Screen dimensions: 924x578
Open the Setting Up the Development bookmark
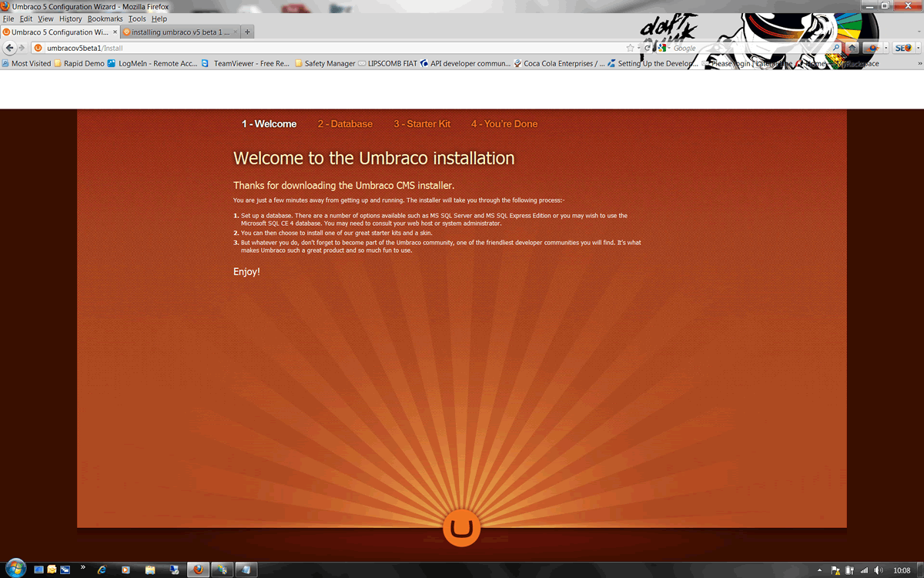[x=651, y=63]
